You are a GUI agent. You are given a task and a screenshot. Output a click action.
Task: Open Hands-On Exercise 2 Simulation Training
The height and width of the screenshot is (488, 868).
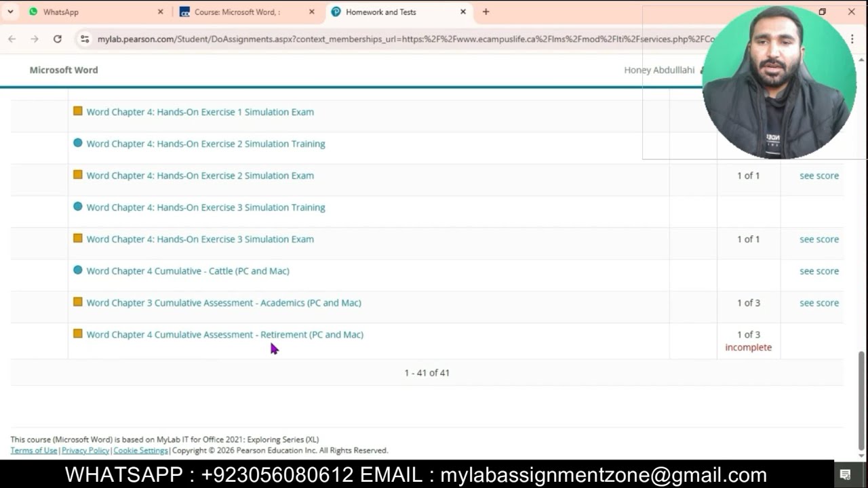[205, 144]
